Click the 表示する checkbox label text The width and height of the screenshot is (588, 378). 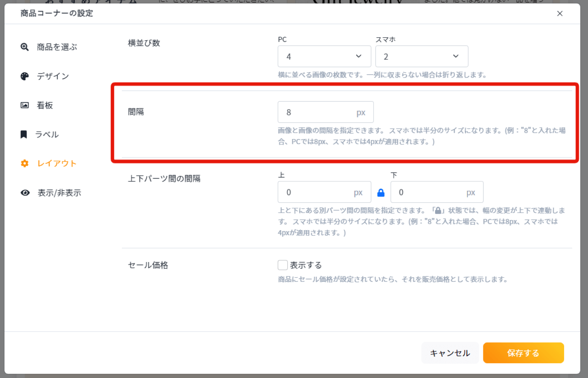[x=306, y=265]
